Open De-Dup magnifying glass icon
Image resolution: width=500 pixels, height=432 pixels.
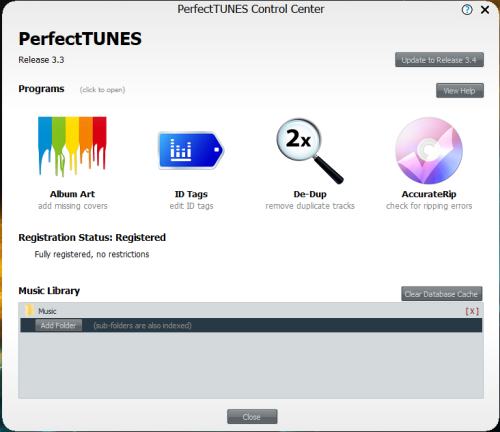310,151
